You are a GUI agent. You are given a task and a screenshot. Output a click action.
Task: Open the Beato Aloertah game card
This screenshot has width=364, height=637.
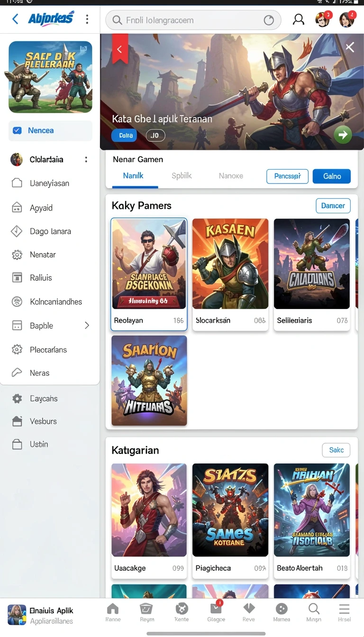pos(312,521)
